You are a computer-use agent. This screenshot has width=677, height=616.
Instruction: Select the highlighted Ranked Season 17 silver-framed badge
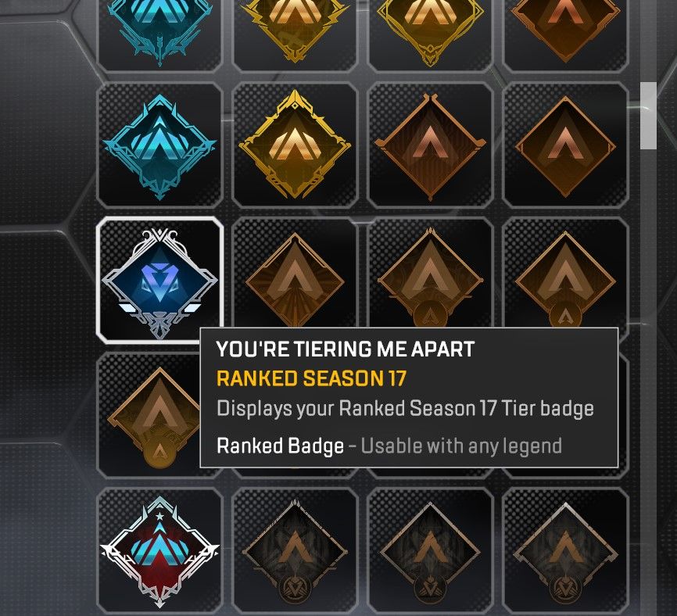click(159, 281)
